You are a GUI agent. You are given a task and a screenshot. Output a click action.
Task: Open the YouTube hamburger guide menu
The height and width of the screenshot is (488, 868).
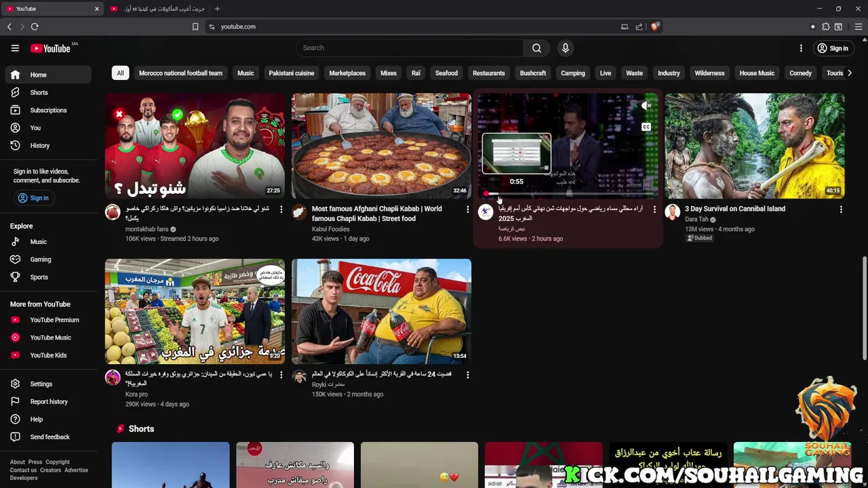pyautogui.click(x=15, y=48)
